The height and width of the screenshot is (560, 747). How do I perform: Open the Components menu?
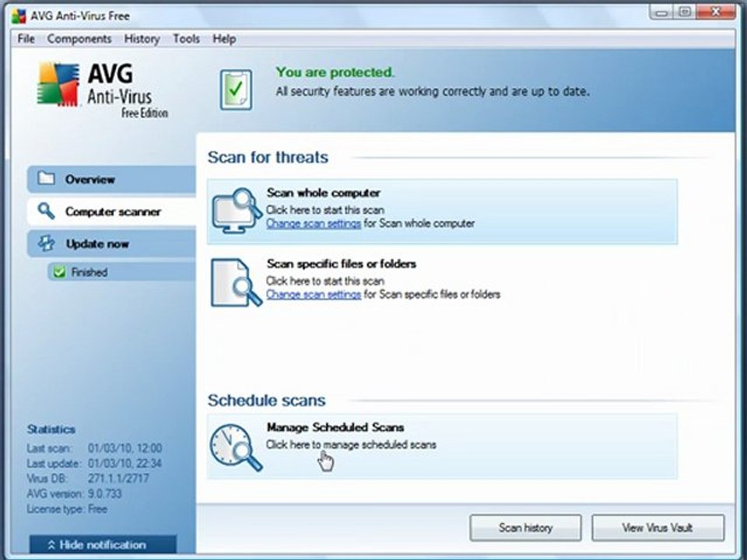(x=79, y=39)
